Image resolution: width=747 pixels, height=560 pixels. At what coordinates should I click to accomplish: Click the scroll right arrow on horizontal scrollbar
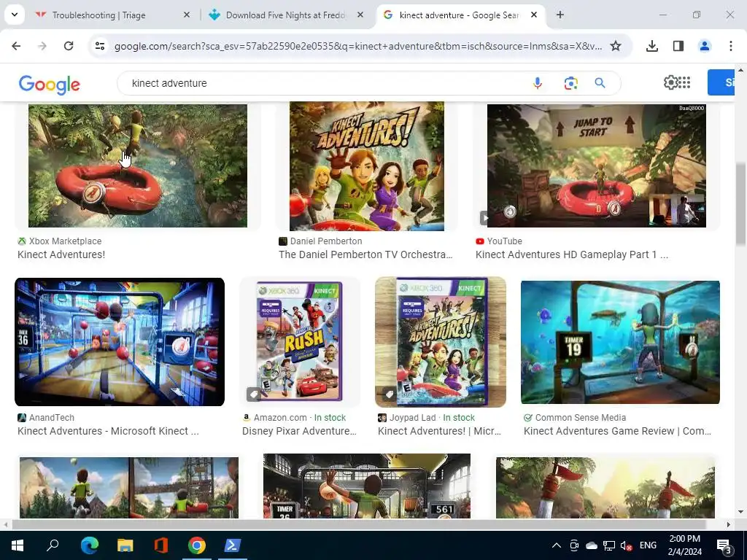(x=728, y=524)
